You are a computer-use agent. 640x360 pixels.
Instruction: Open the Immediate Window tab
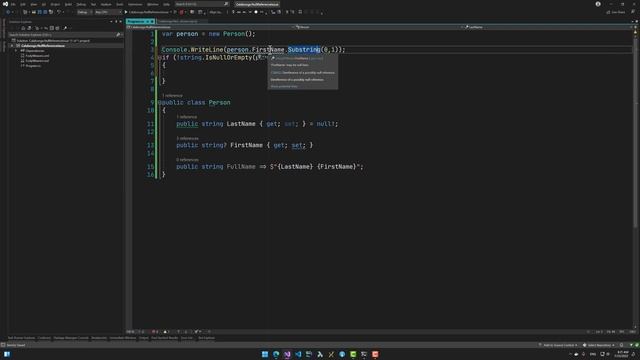[x=122, y=338]
